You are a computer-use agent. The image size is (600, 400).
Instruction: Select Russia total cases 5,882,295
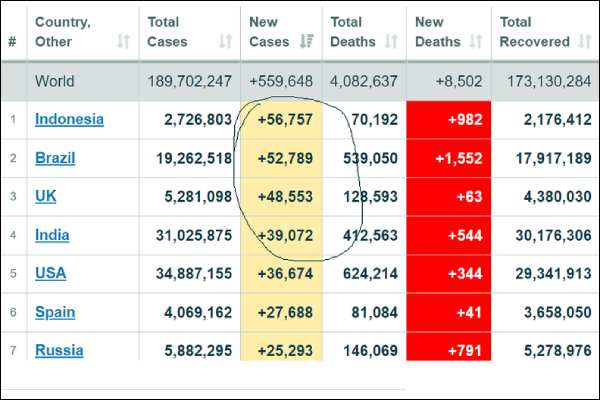198,351
